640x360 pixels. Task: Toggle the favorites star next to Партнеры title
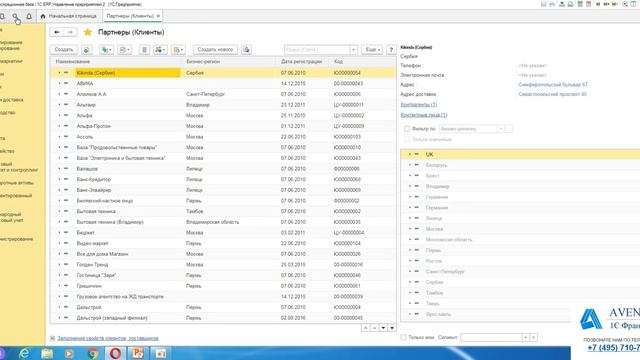click(87, 32)
